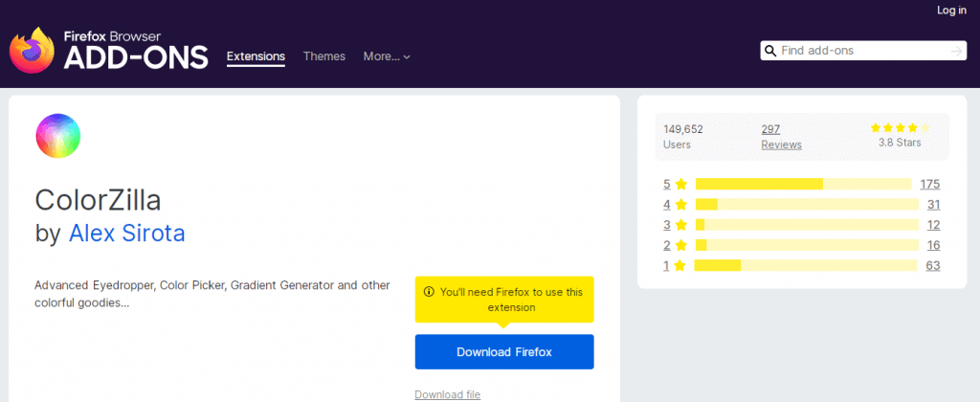Click the star beside rating 1

click(680, 266)
